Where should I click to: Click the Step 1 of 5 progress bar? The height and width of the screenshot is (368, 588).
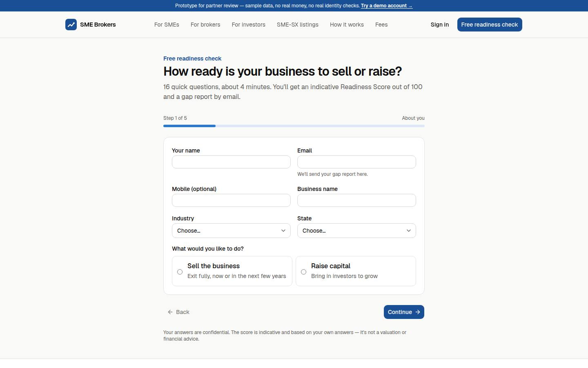[x=294, y=126]
